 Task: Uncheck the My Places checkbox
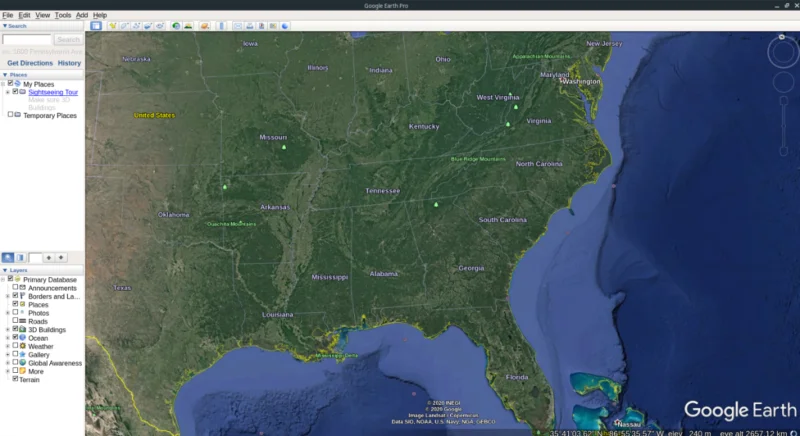[x=10, y=83]
